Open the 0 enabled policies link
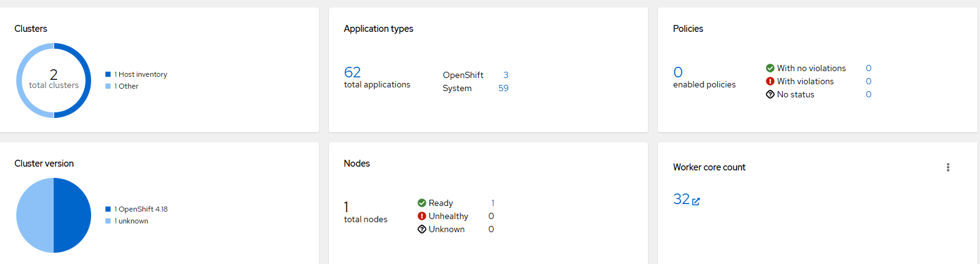This screenshot has height=264, width=980. (678, 72)
